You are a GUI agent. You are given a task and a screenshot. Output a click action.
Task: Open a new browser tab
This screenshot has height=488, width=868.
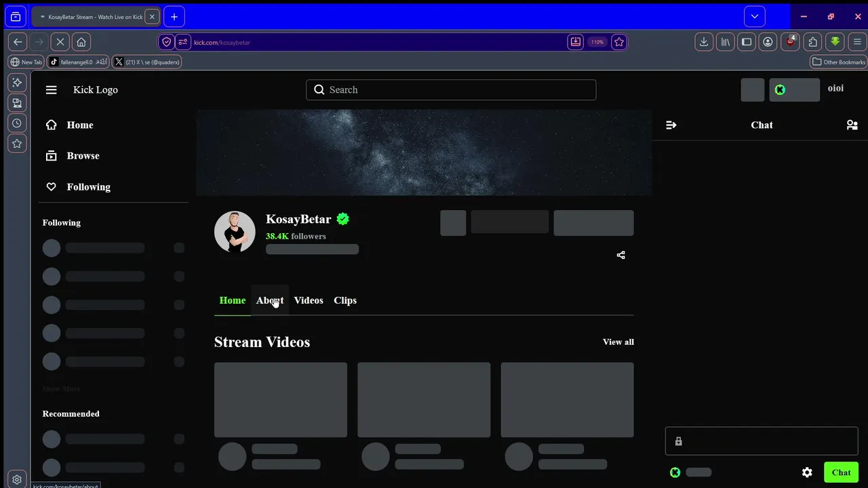click(x=174, y=16)
